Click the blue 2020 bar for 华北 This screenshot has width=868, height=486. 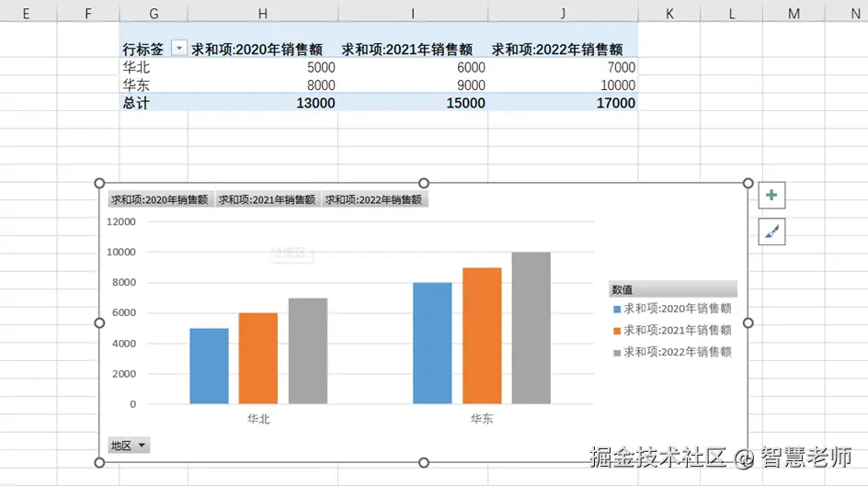coord(210,366)
